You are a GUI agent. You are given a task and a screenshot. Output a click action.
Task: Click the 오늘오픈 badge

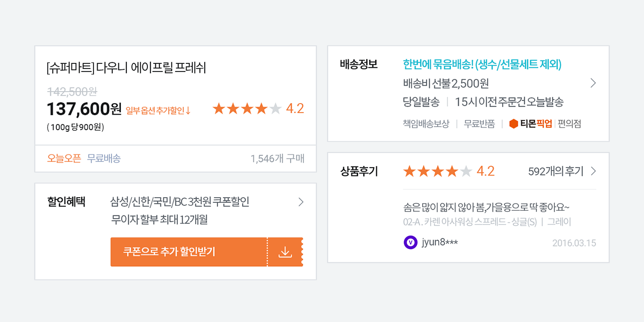pyautogui.click(x=64, y=158)
